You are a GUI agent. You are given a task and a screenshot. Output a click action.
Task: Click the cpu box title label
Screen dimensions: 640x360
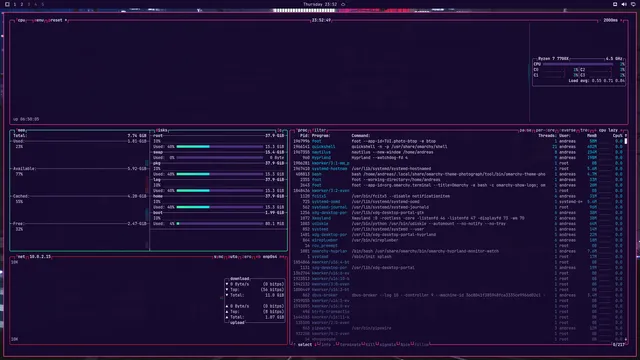tap(22, 20)
